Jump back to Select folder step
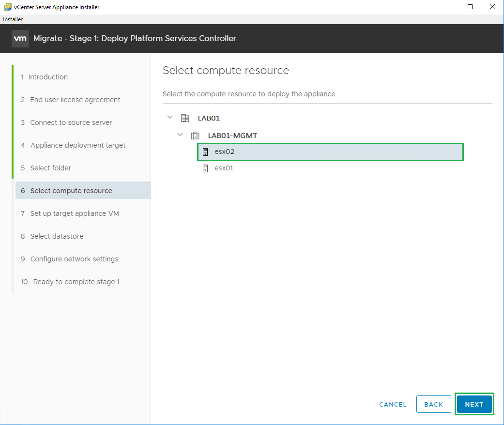 (x=50, y=168)
